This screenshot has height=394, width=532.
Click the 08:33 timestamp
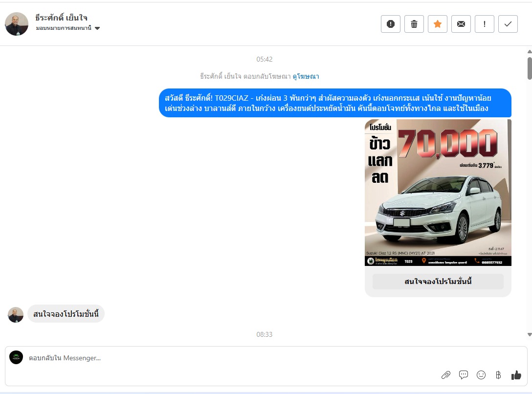[x=265, y=335]
